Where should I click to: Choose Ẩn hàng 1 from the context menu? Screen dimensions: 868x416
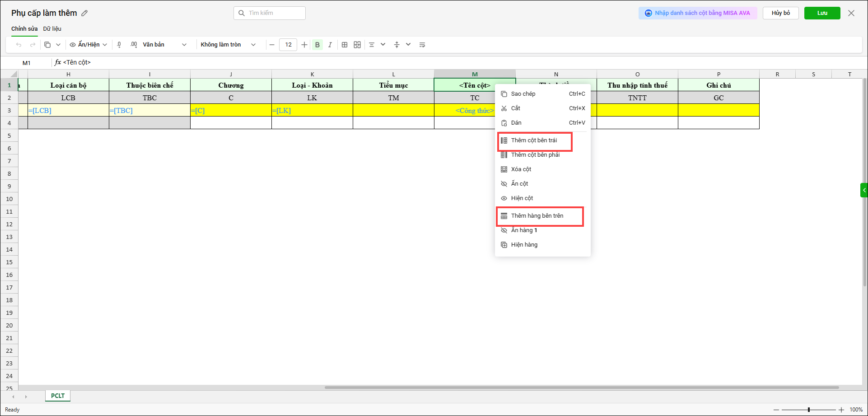pyautogui.click(x=543, y=230)
